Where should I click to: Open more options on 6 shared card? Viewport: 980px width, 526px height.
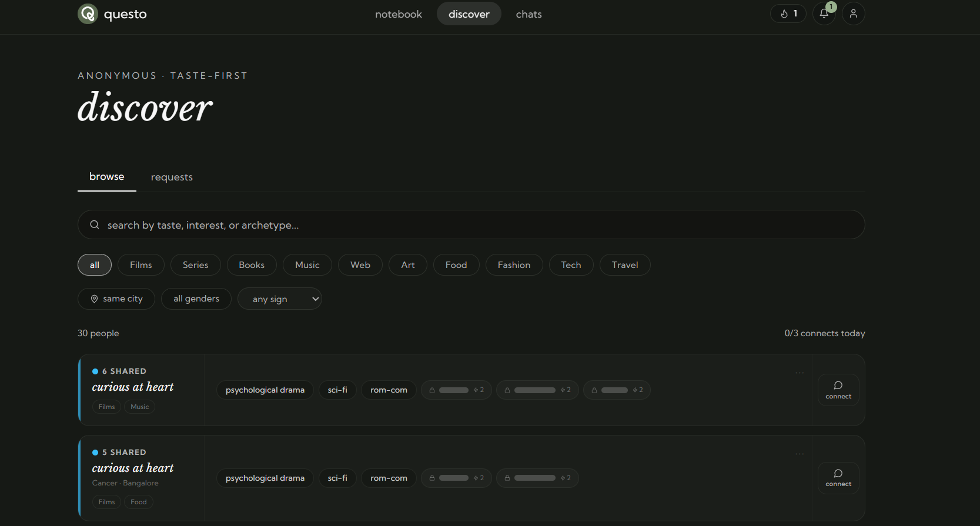(x=800, y=373)
